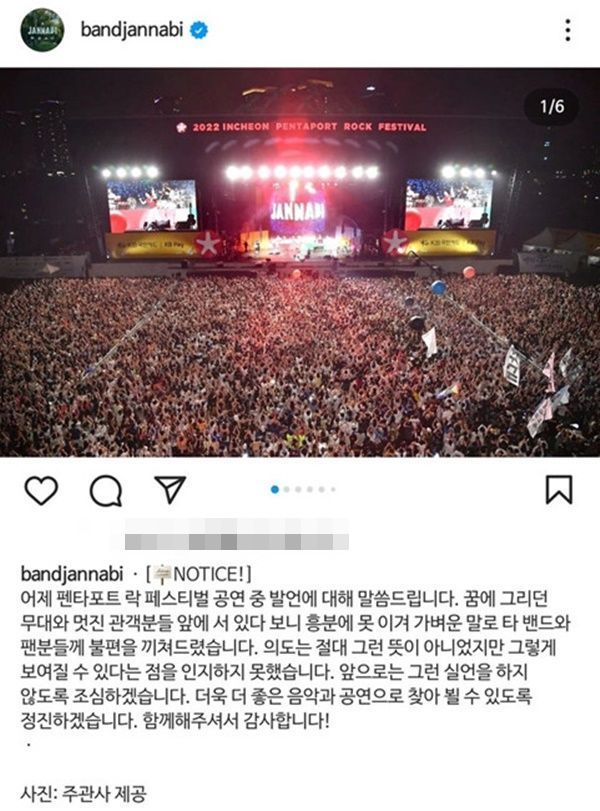Tap the blue verified badge
The height and width of the screenshot is (811, 600).
(199, 30)
